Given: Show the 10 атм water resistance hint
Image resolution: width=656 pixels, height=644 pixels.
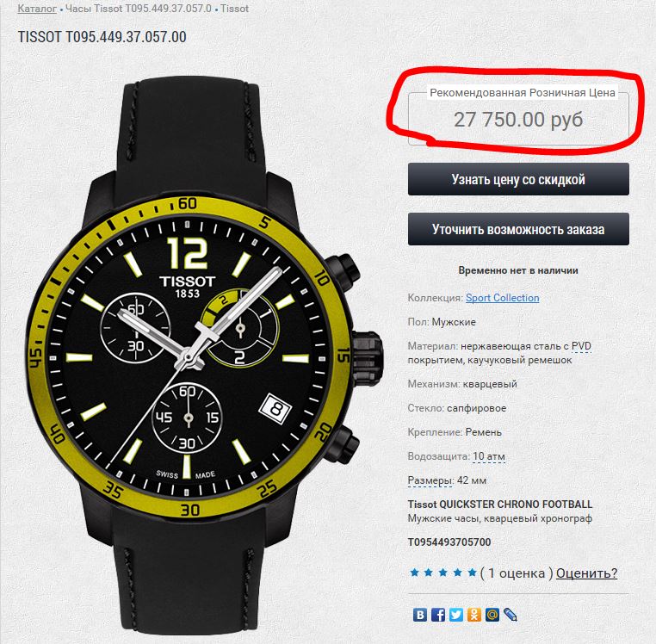Looking at the screenshot, I should pos(489,456).
